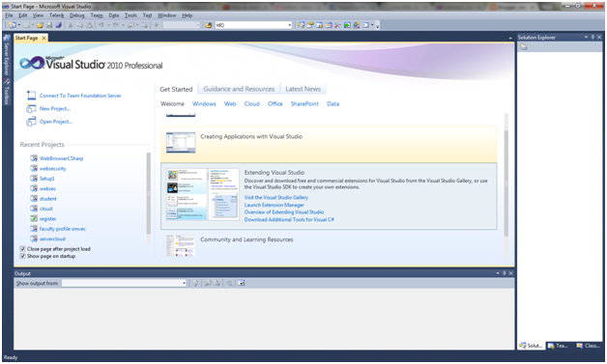This screenshot has height=364, width=607.
Task: Open recent project servercloud
Action: (52, 238)
